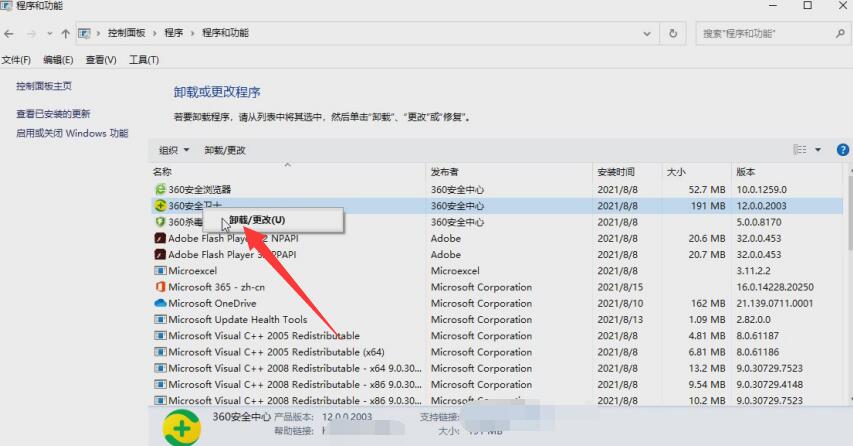The image size is (853, 446).
Task: Click the control panel icon in address bar
Action: coord(84,34)
